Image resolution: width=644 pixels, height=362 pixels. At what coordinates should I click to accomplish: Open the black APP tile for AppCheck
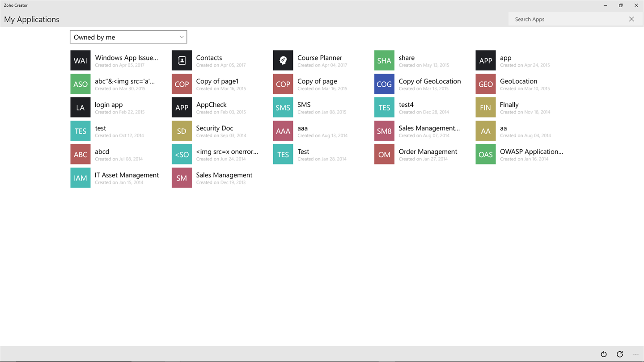[182, 107]
